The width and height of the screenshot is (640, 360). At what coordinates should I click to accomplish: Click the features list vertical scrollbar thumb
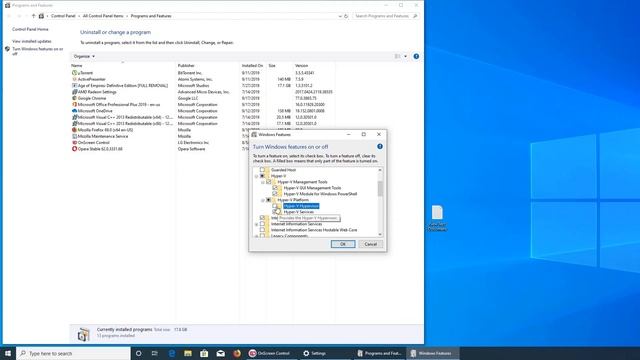[380, 189]
